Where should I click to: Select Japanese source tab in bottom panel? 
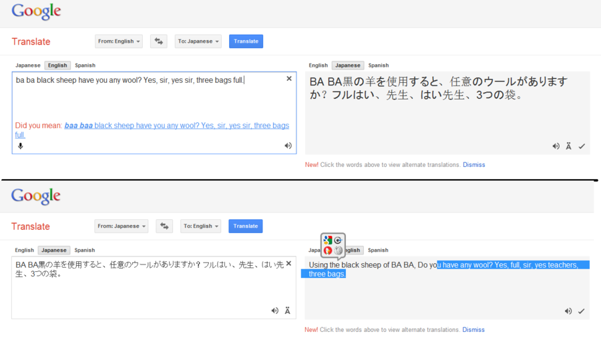pos(54,250)
